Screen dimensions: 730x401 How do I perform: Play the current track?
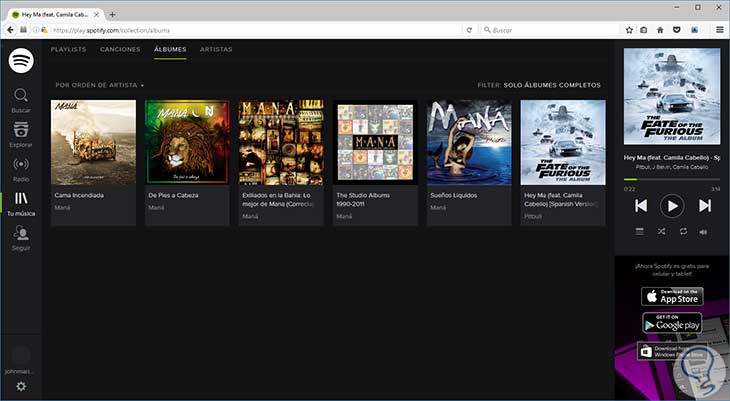tap(672, 206)
